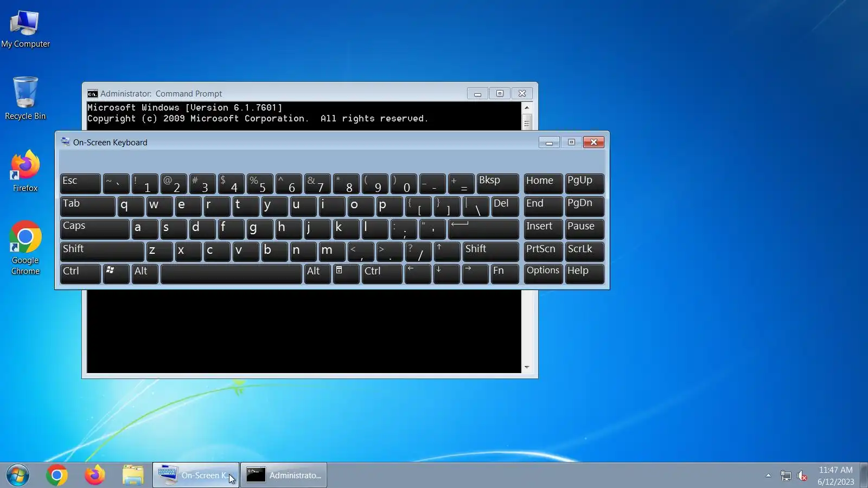The width and height of the screenshot is (868, 488).
Task: Click the PgDn key
Action: pos(585,207)
